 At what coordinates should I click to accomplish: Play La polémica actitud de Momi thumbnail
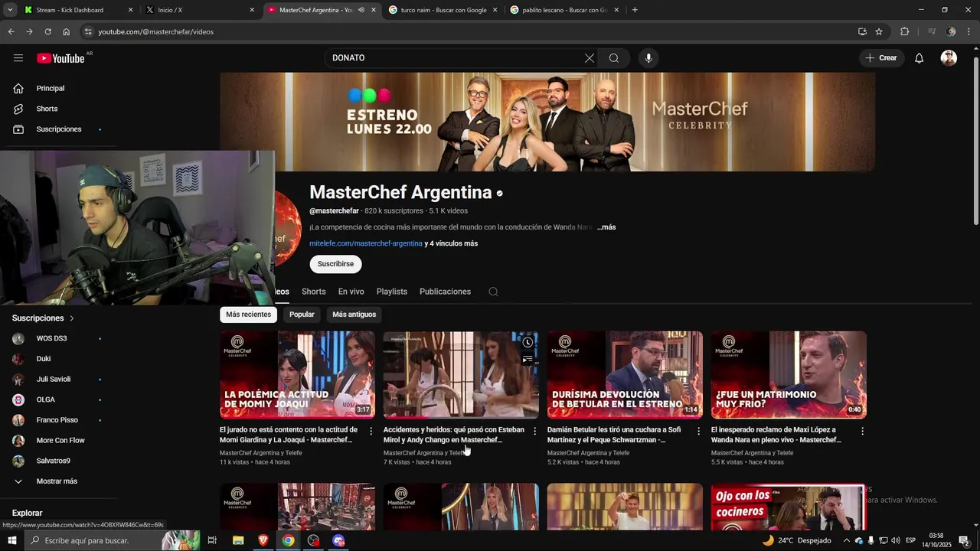click(x=297, y=375)
